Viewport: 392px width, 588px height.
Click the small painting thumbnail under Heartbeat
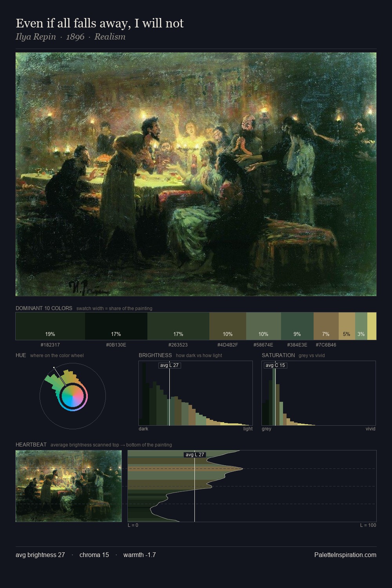pos(69,486)
